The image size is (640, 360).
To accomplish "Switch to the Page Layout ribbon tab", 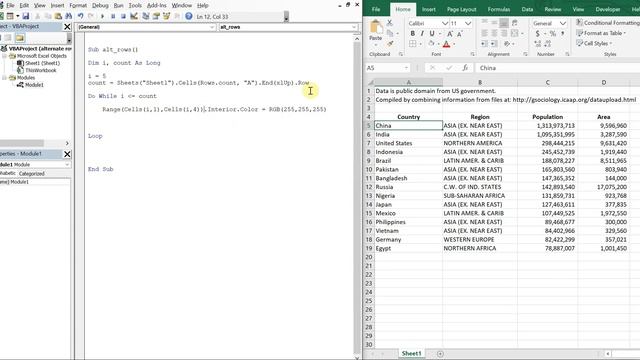I will pyautogui.click(x=461, y=9).
